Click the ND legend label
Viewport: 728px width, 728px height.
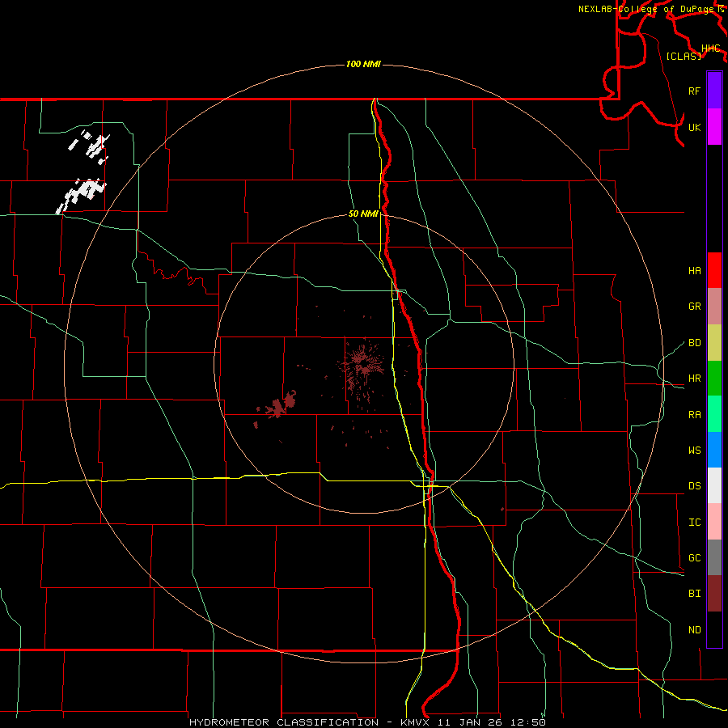tap(694, 630)
